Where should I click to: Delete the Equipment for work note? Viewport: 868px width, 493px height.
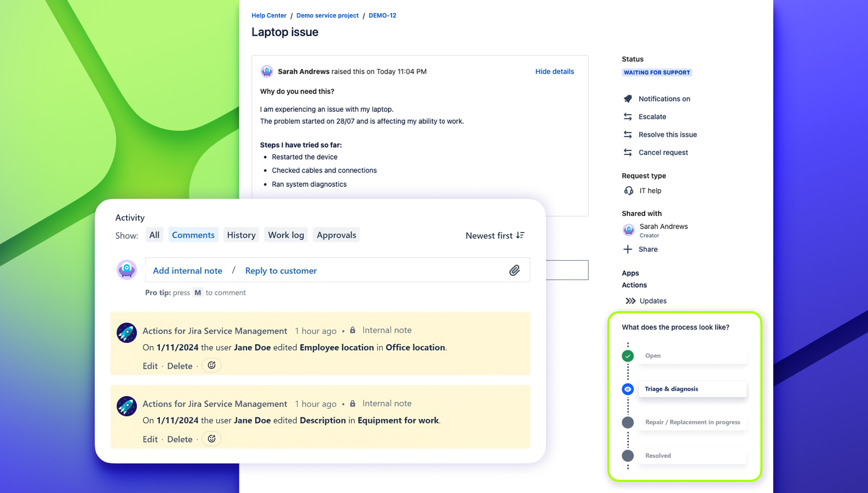(180, 439)
